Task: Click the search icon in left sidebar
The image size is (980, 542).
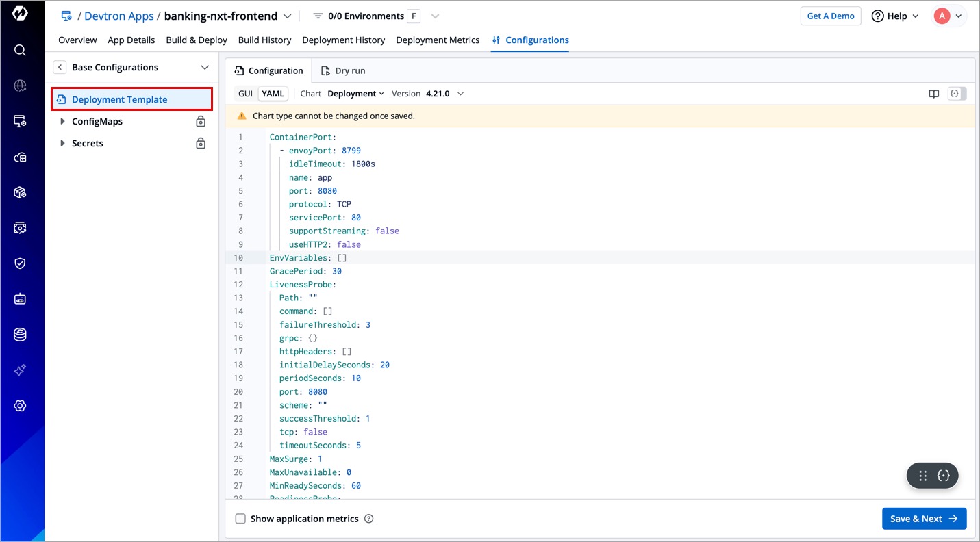Action: click(20, 50)
